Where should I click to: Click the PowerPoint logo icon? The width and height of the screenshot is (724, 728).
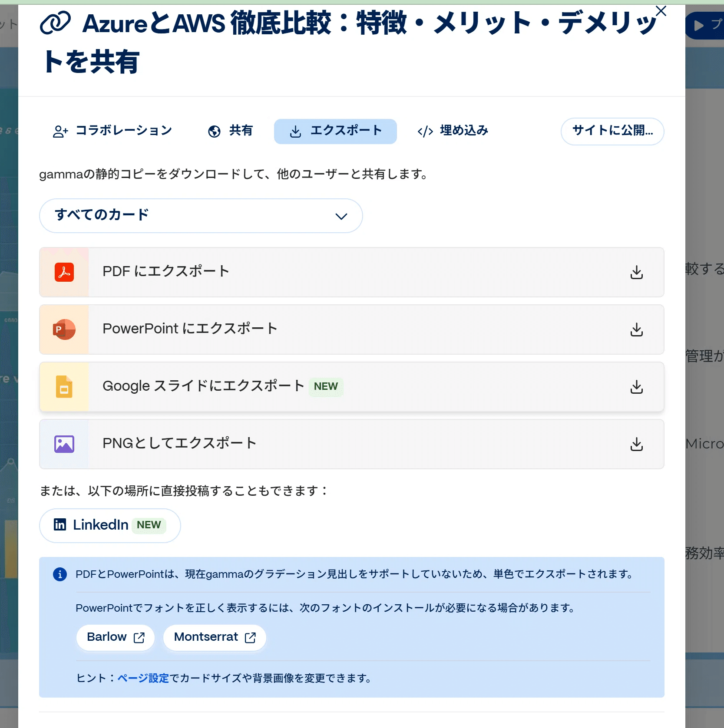(x=64, y=329)
